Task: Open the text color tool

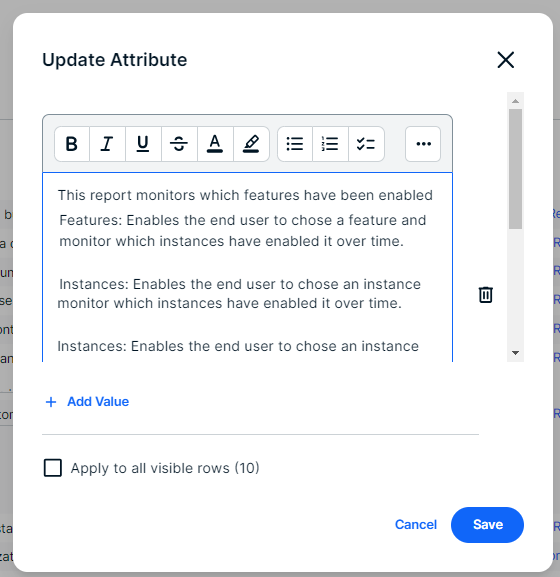Action: pos(215,144)
